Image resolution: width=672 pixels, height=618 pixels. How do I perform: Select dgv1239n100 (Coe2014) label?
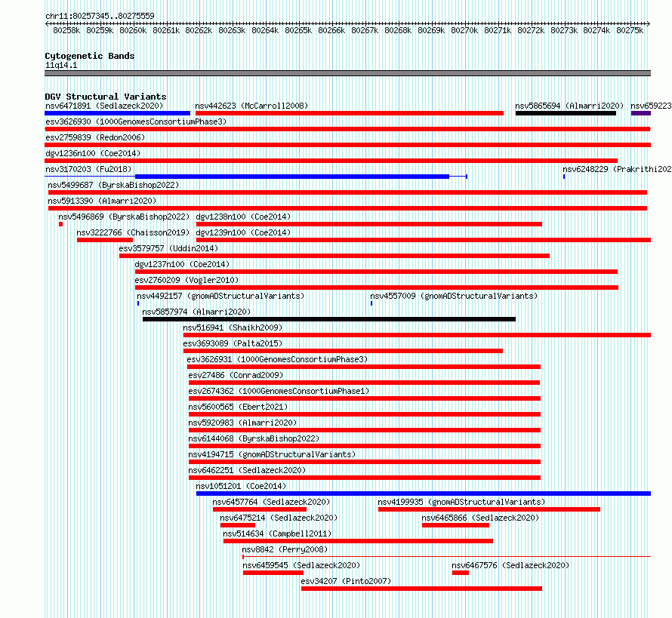point(243,232)
